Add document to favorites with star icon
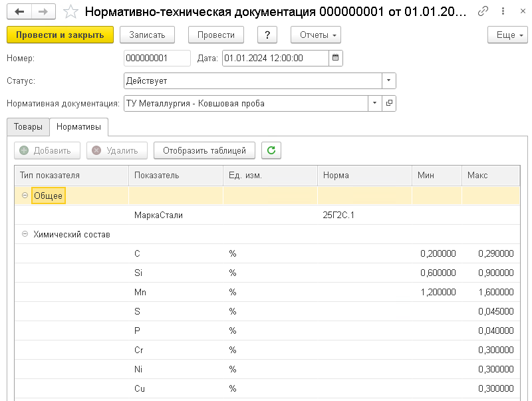532x401 pixels. pos(70,12)
